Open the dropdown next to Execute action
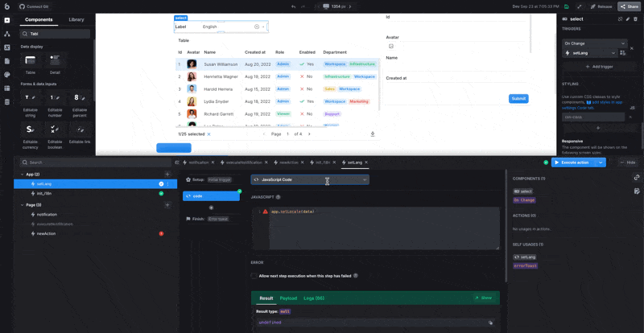This screenshot has height=333, width=644. click(601, 162)
